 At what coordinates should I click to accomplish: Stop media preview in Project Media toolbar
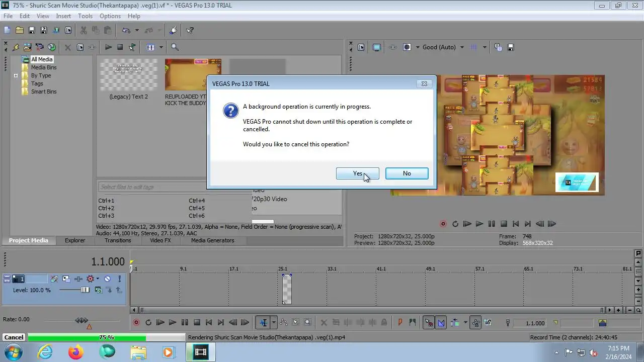click(x=120, y=47)
